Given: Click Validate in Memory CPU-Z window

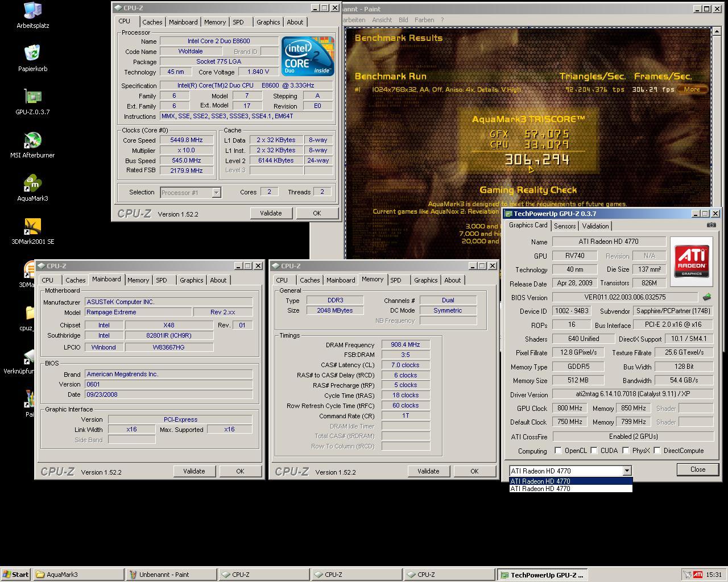Looking at the screenshot, I should click(x=428, y=471).
